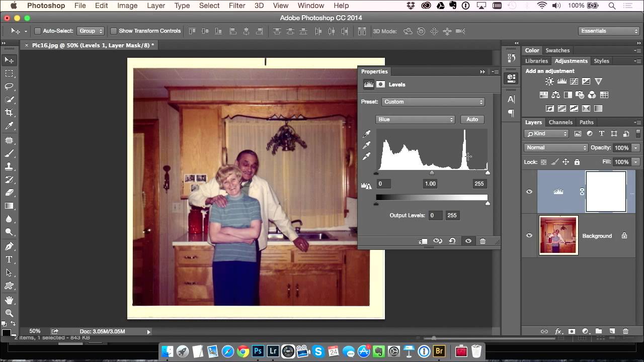Add an Exposure adjustment

pyautogui.click(x=586, y=81)
